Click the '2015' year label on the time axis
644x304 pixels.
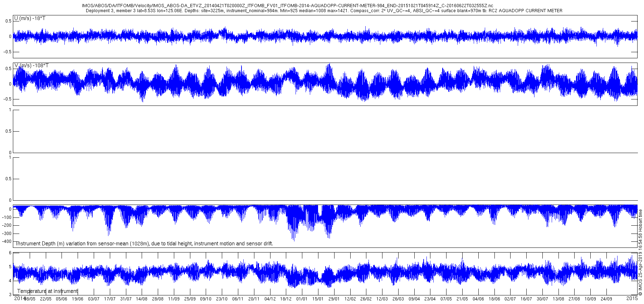(632, 298)
